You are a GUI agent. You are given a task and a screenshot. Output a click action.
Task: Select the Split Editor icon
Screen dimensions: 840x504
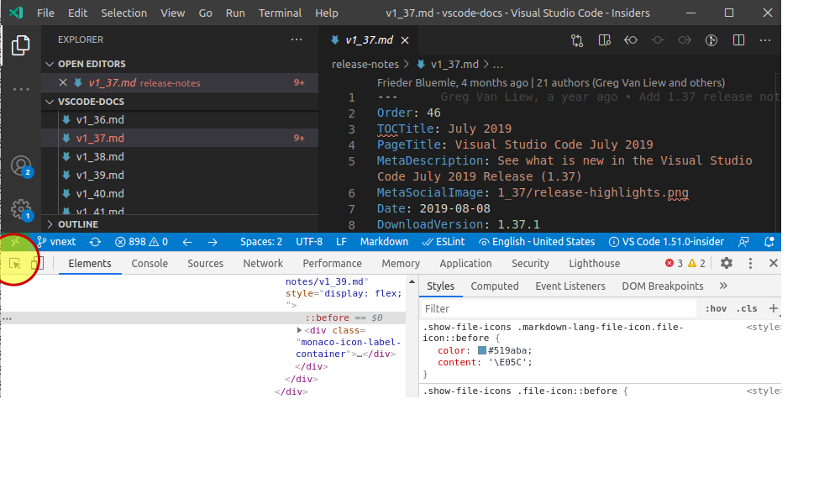point(739,39)
